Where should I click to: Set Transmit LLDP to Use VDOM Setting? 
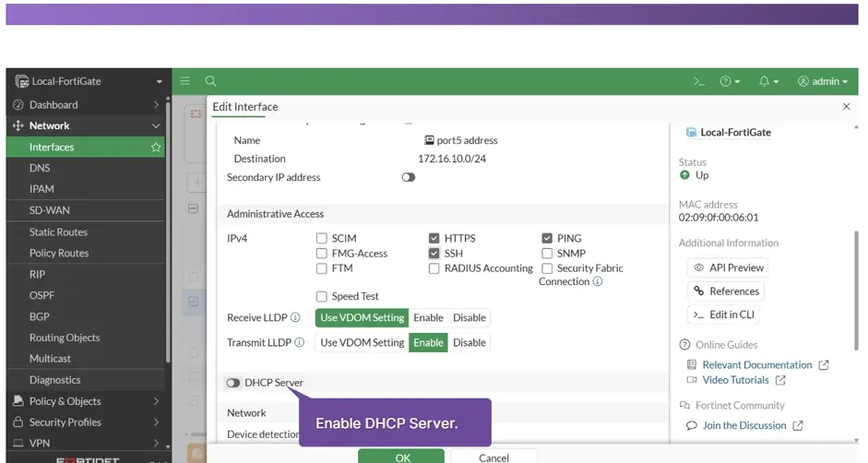pos(362,342)
